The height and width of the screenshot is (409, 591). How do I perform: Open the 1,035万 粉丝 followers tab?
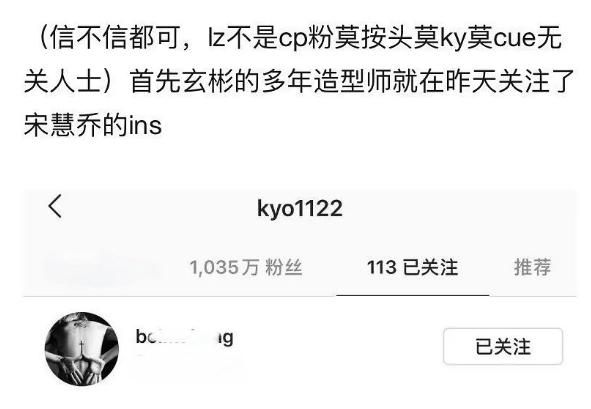pyautogui.click(x=246, y=268)
